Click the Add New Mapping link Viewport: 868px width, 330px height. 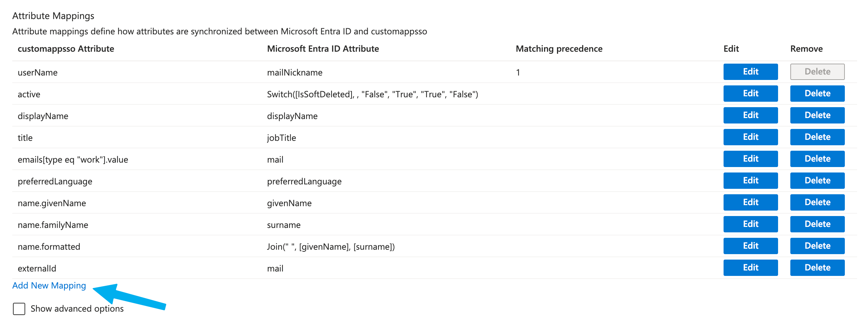point(49,285)
